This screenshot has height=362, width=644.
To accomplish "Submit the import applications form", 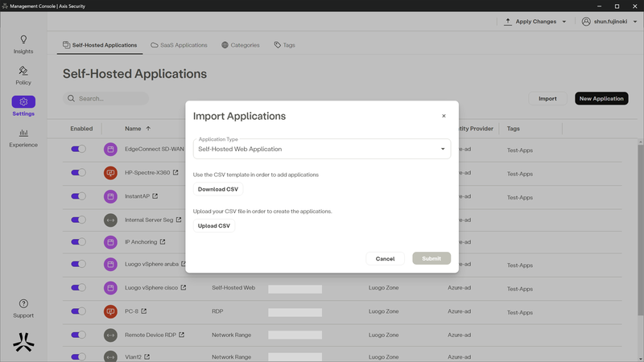I will (431, 258).
